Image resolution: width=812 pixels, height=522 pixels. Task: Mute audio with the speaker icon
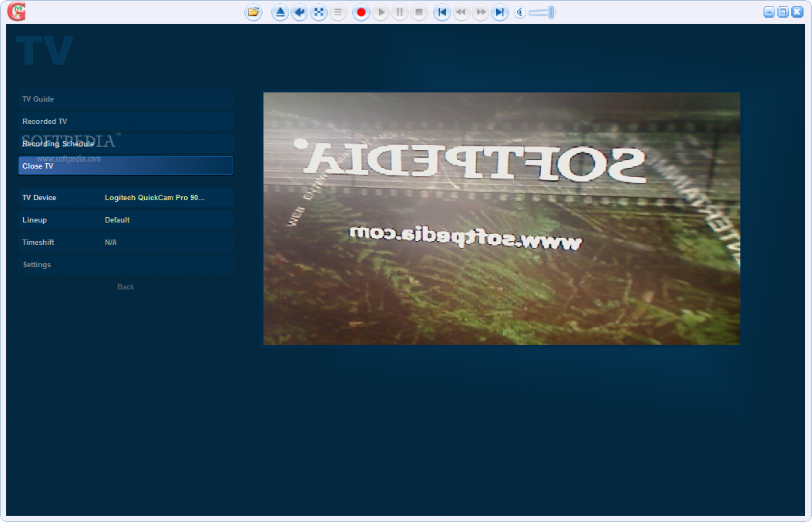point(520,12)
